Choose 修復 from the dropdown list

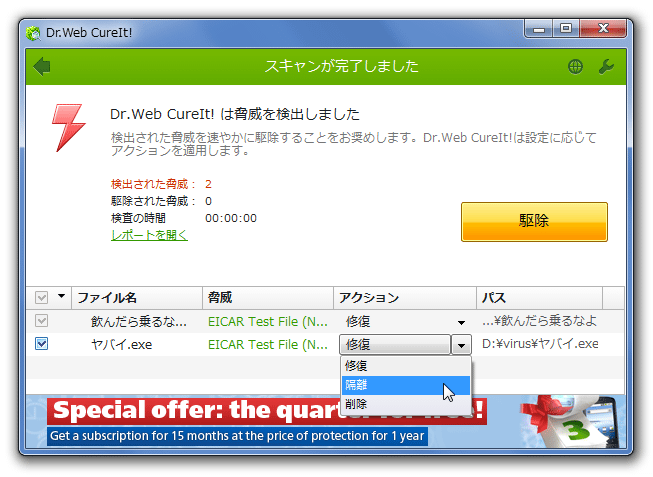tap(406, 366)
